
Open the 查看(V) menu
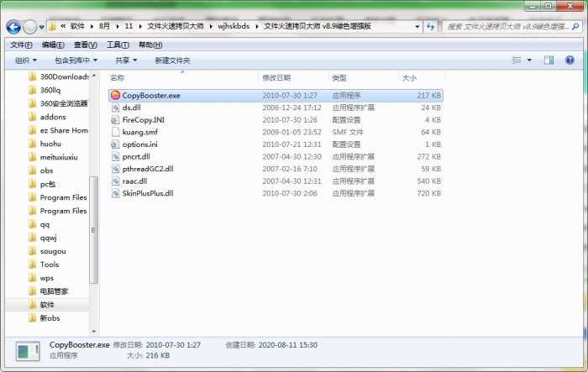point(85,45)
